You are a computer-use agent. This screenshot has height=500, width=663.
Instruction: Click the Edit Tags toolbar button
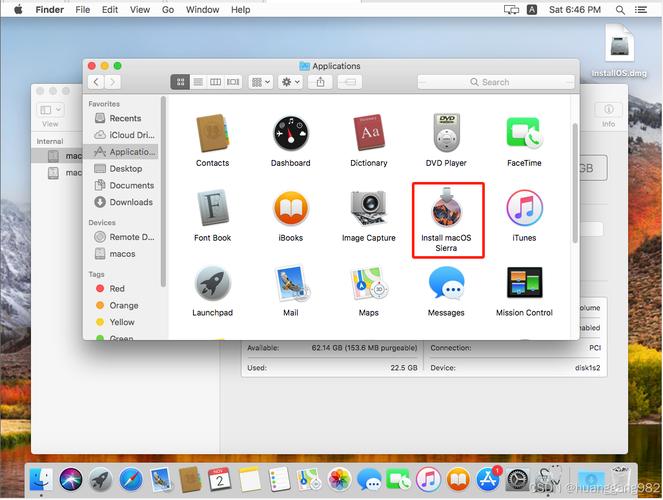coord(350,82)
